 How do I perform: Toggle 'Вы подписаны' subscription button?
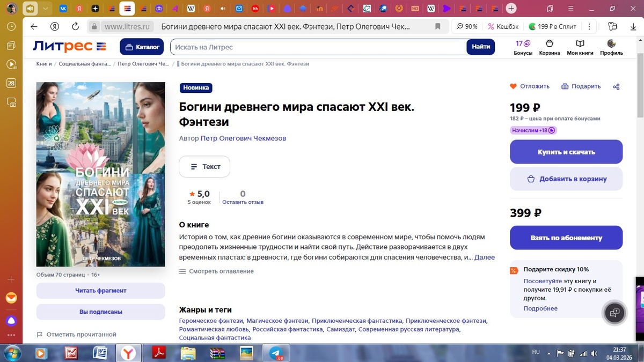(100, 312)
